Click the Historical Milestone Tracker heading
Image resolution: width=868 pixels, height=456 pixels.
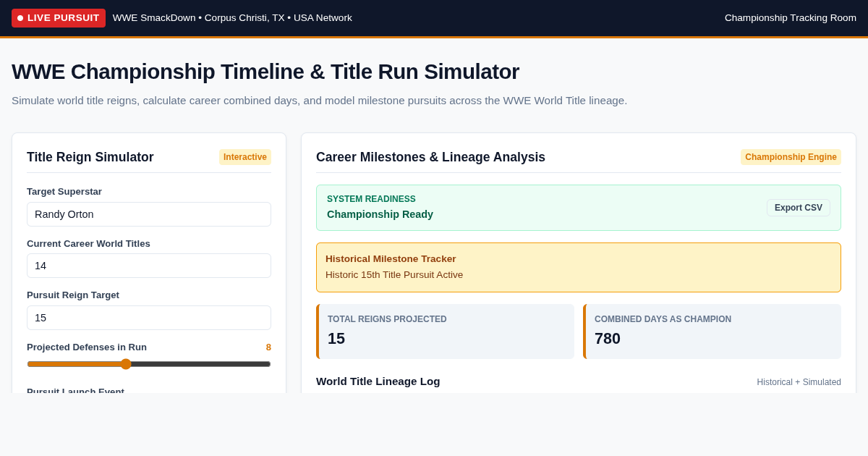click(391, 259)
